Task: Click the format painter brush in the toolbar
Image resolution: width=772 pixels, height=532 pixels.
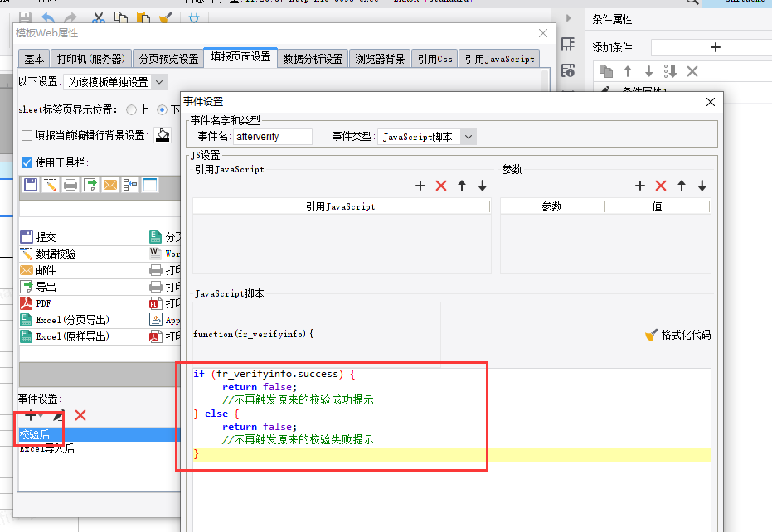Action: point(166,18)
